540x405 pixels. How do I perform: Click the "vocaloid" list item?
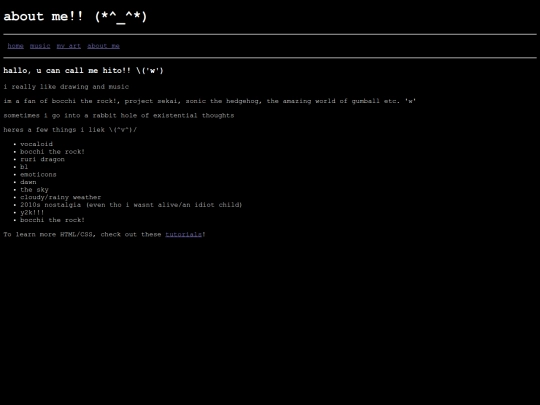[x=37, y=144]
